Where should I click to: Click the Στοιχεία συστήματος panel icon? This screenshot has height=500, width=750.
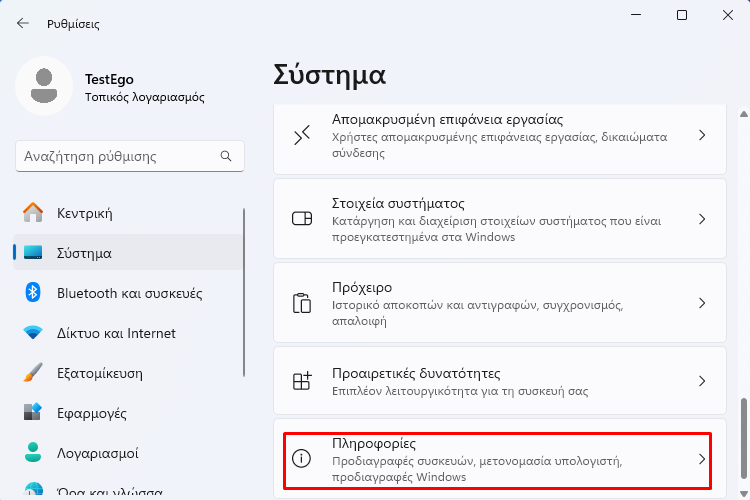click(302, 219)
